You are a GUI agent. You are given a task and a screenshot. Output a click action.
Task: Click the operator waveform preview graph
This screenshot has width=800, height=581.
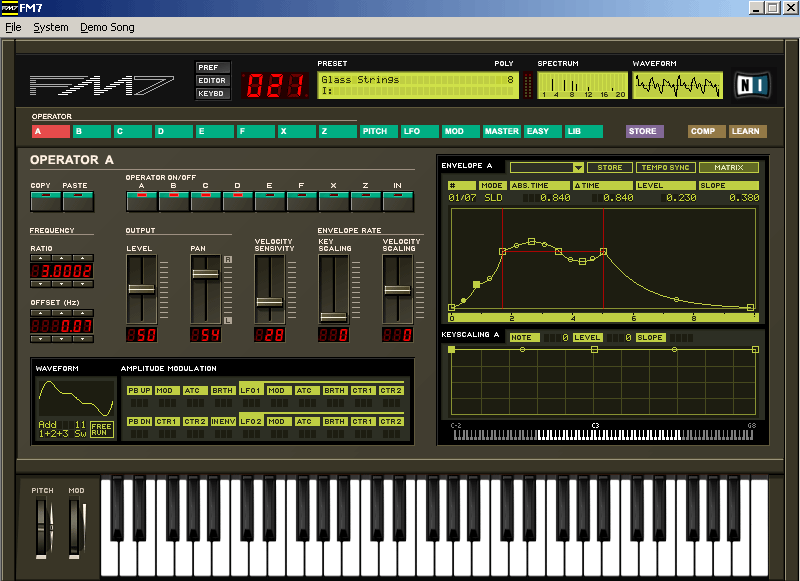(x=76, y=400)
